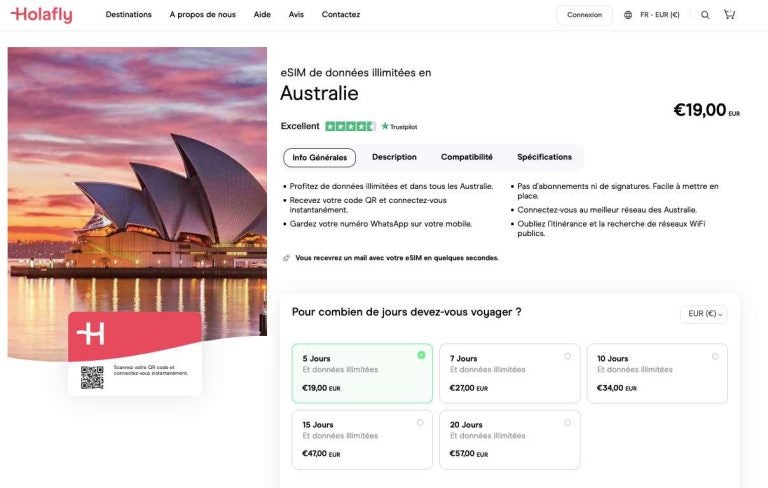Screen dimensions: 768x488
Task: Click the Trustpilot logo
Action: [399, 126]
